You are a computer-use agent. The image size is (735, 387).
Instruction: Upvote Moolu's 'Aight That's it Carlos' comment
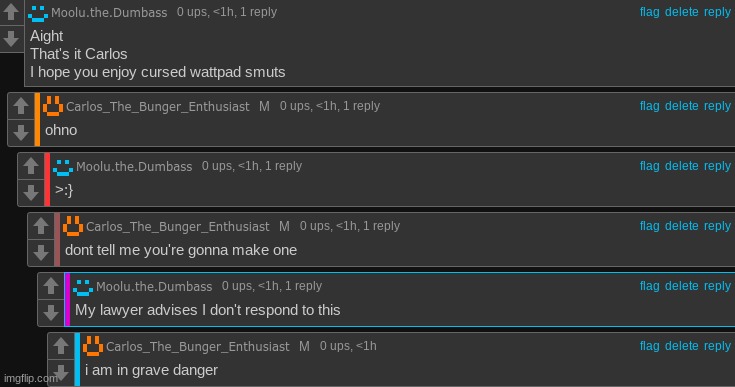(x=11, y=11)
